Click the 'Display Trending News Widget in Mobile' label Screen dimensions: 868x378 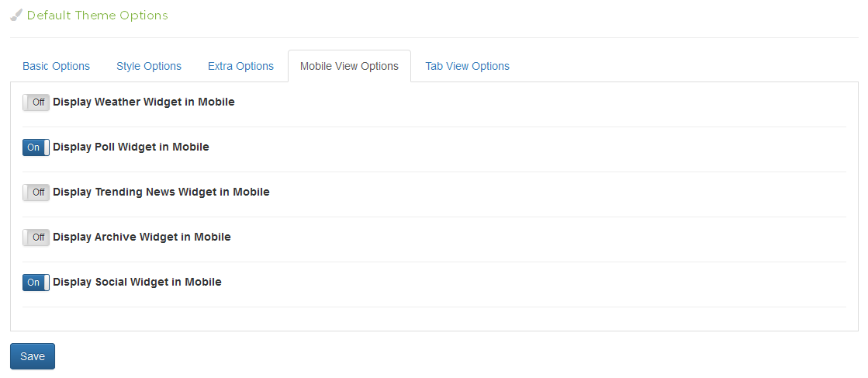(x=161, y=192)
